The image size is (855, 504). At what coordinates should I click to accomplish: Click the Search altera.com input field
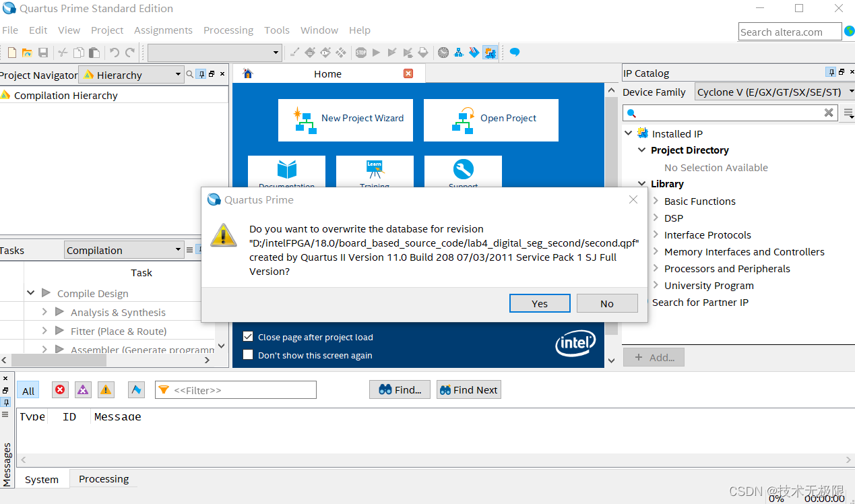pyautogui.click(x=790, y=32)
